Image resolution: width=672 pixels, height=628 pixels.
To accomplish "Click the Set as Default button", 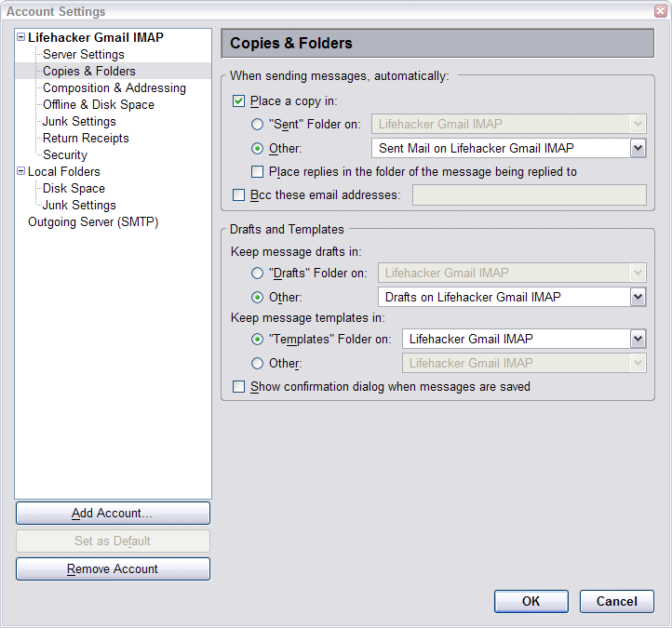I will tap(114, 541).
